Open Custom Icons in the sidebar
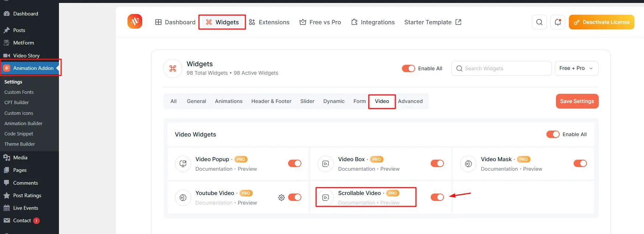644x234 pixels. tap(19, 113)
